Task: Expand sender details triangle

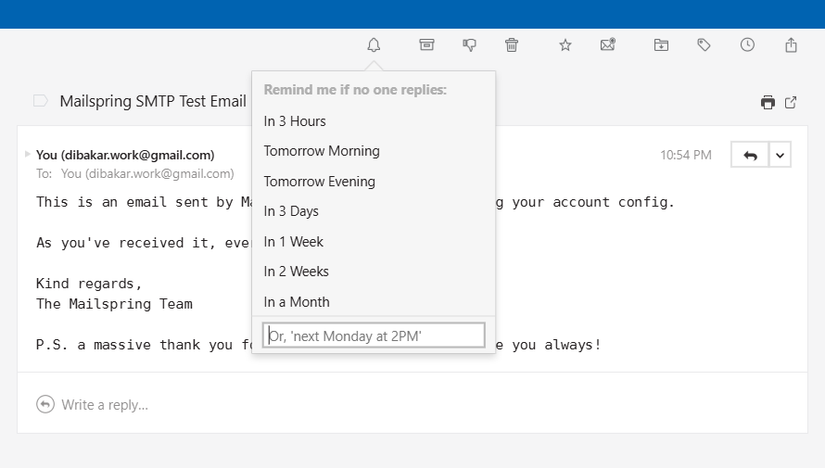Action: [x=27, y=154]
